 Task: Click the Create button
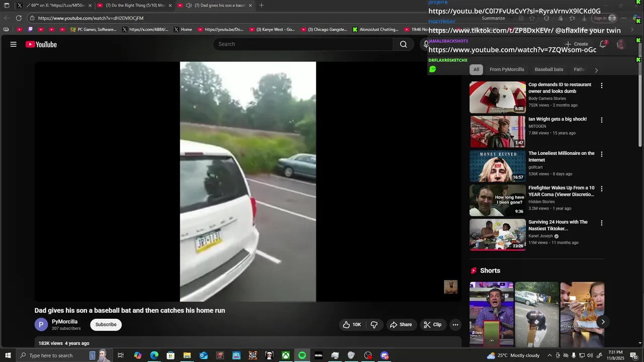[577, 44]
